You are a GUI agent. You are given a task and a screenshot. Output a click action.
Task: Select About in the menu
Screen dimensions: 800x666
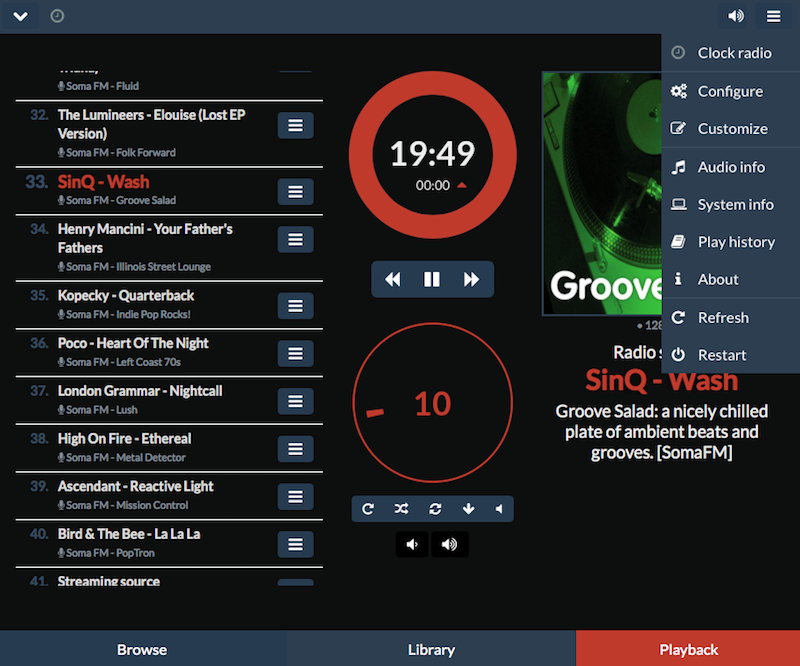tap(731, 279)
